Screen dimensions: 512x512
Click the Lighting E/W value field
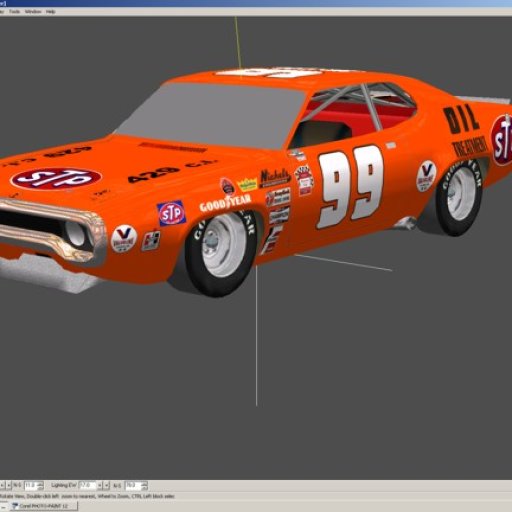[x=87, y=485]
